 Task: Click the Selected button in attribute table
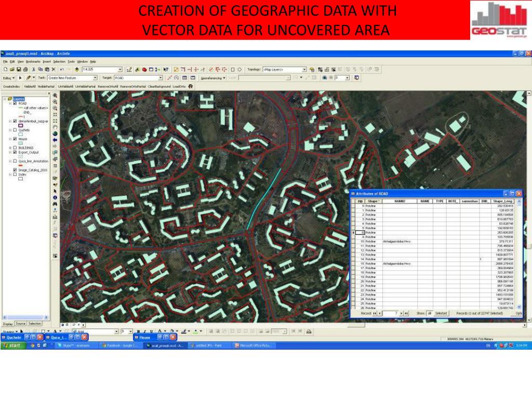click(x=441, y=313)
